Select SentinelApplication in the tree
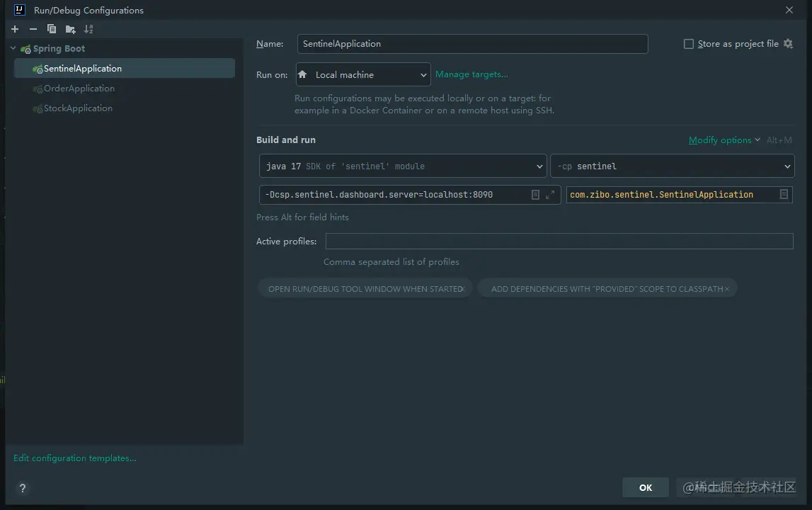 (x=125, y=69)
